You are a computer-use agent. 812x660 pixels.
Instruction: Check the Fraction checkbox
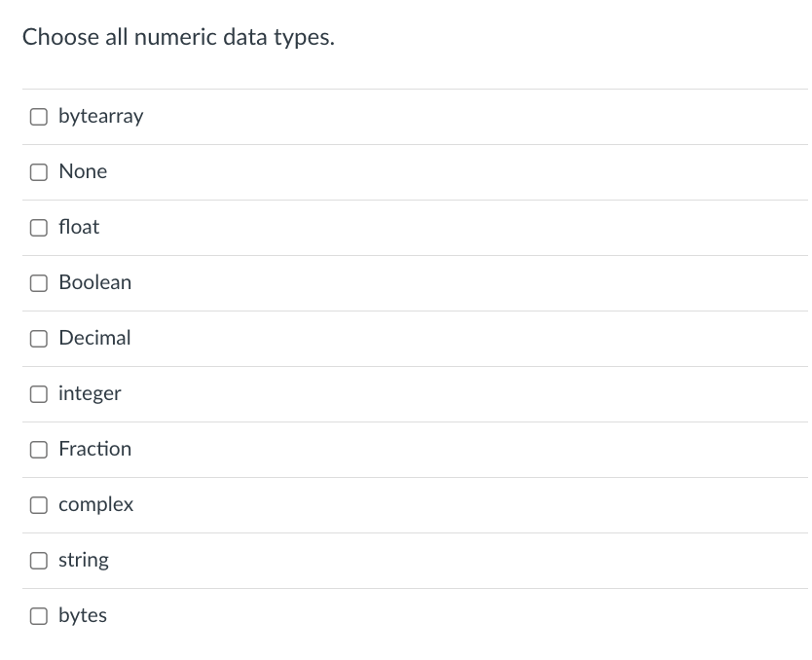pos(39,449)
